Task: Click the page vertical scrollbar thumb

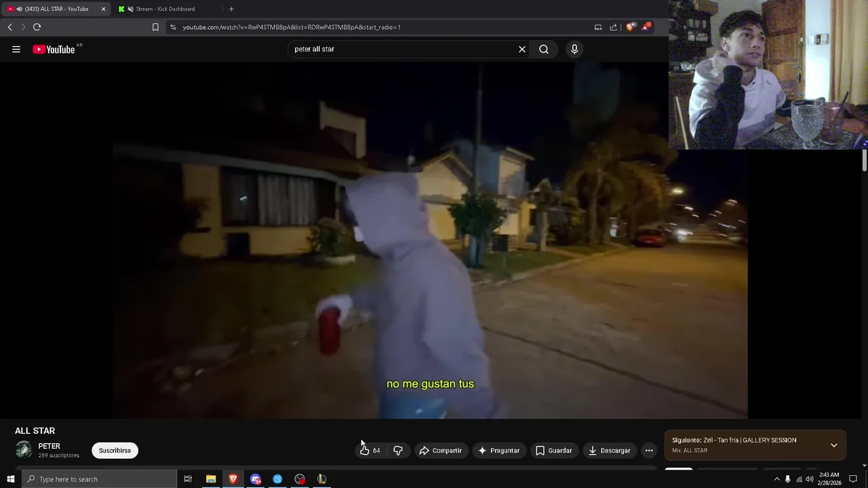Action: point(865,161)
